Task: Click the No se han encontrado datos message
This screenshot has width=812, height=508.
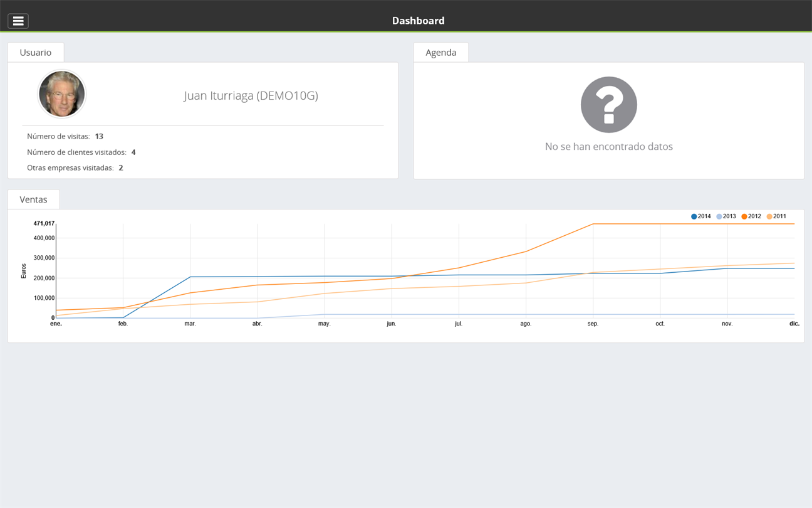Action: point(608,147)
